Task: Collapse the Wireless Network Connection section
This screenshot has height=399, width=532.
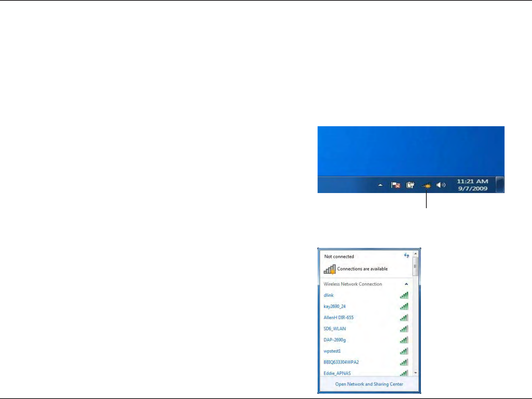Action: pos(406,284)
